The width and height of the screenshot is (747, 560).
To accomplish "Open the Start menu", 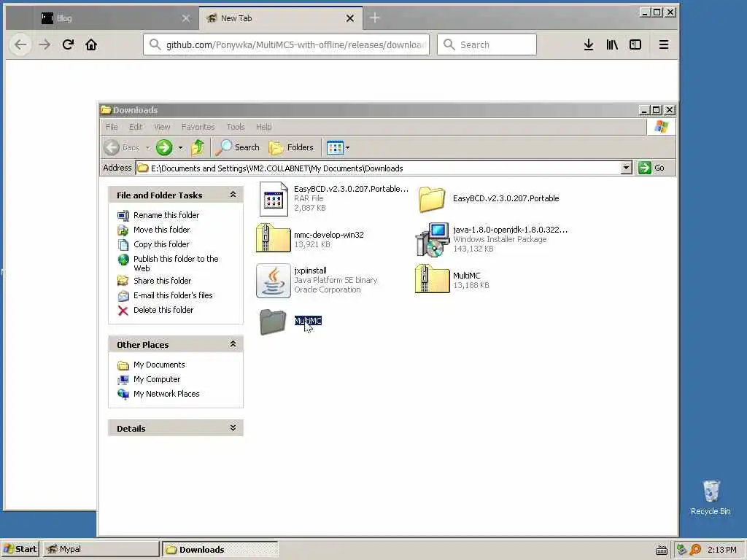I will tap(20, 549).
